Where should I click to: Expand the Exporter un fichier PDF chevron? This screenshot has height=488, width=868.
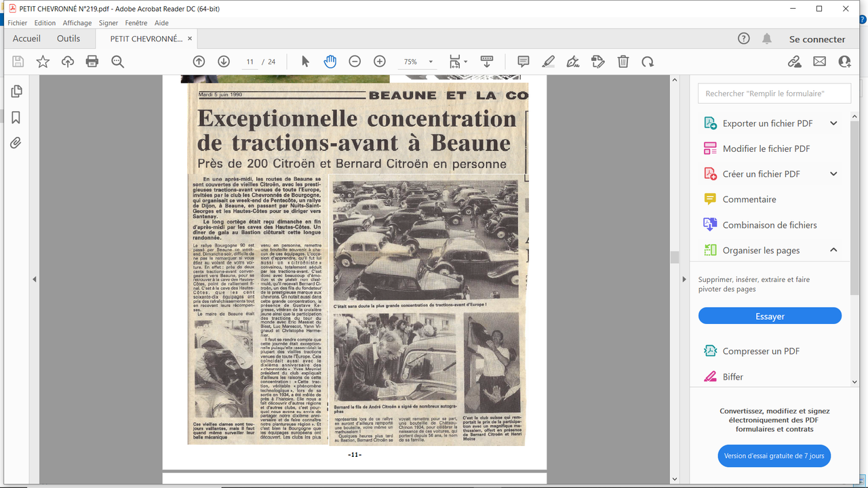[x=833, y=123]
